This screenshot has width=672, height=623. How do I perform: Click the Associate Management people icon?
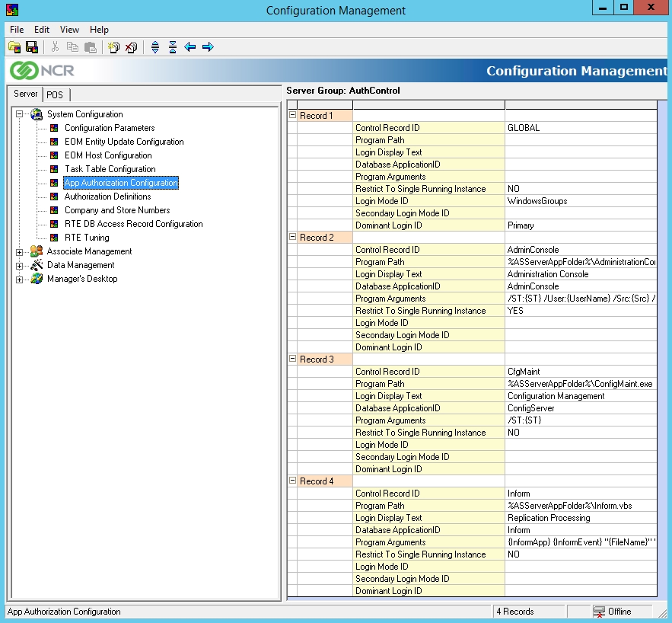37,251
